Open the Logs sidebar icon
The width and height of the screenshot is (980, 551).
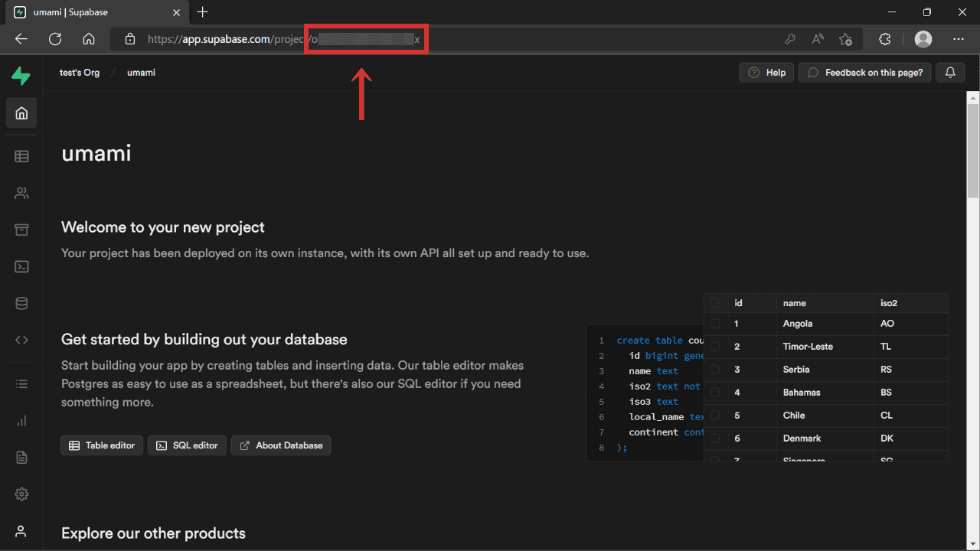[21, 383]
